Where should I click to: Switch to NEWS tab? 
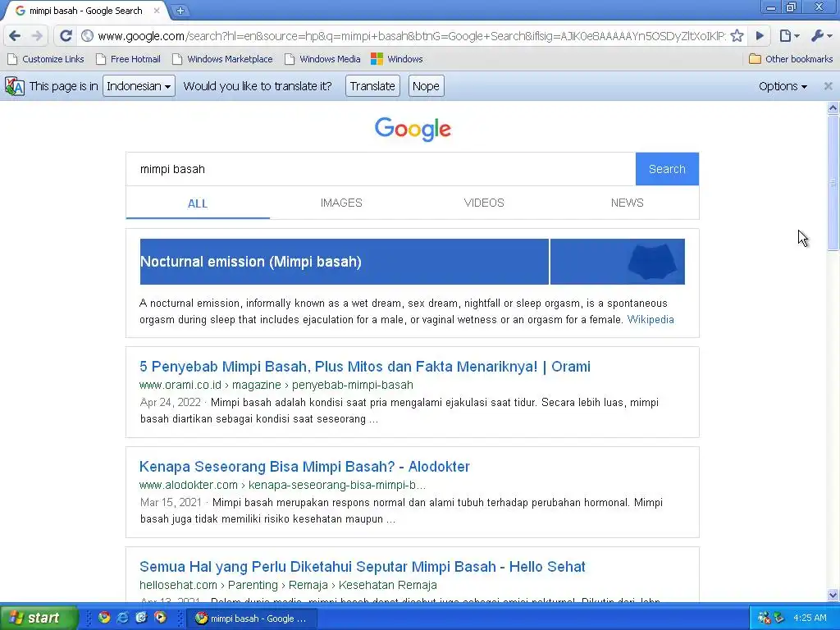tap(627, 203)
